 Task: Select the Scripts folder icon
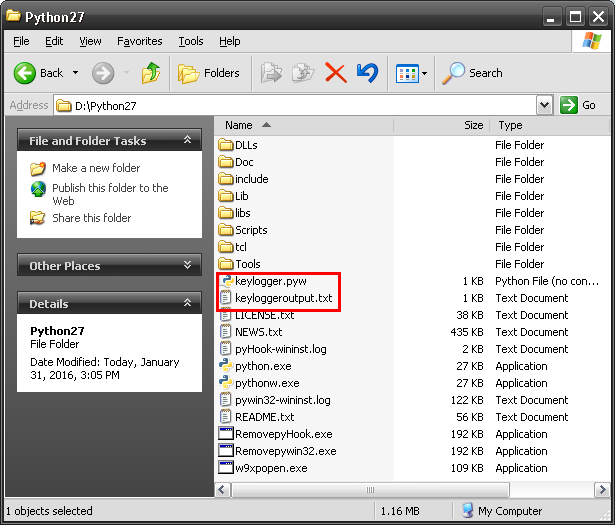coord(226,230)
